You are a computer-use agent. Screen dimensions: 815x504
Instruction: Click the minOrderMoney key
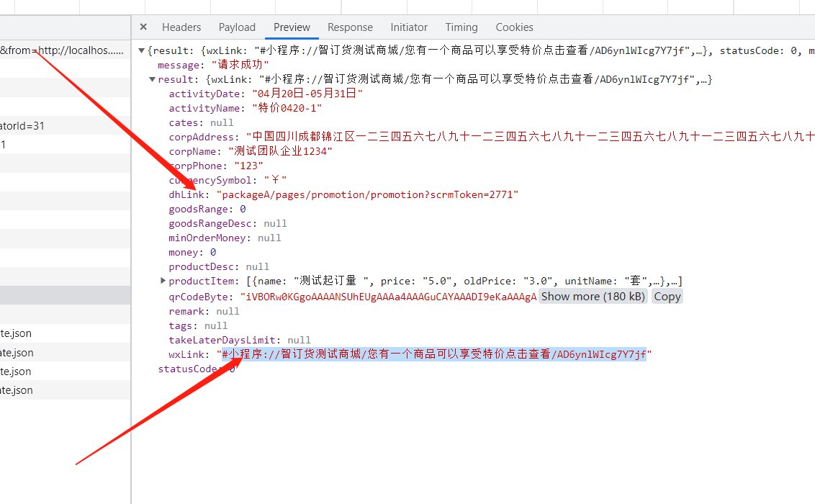click(207, 238)
